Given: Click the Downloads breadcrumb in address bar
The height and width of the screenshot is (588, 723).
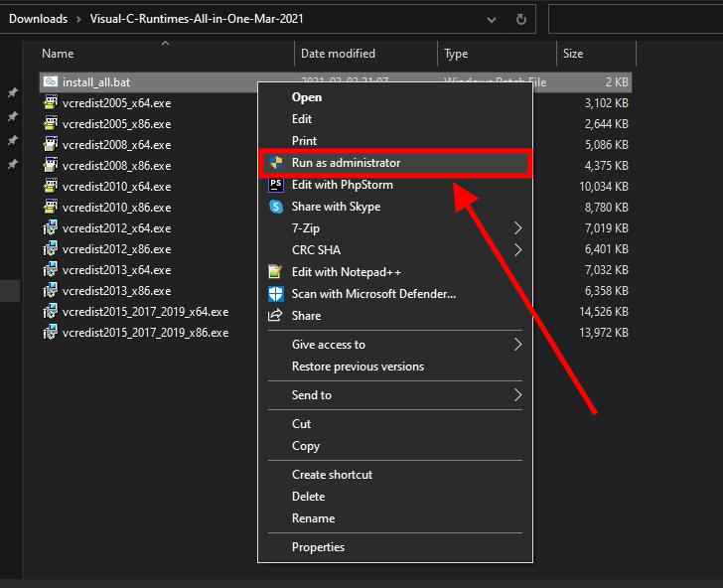Looking at the screenshot, I should [38, 19].
